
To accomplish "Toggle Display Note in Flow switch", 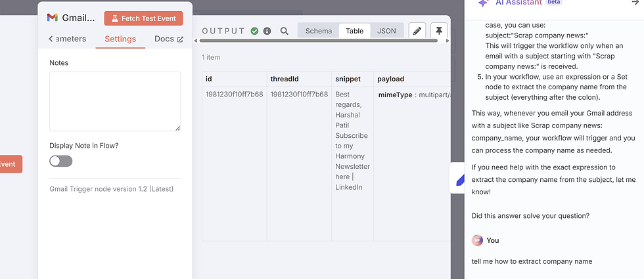I will click(60, 161).
